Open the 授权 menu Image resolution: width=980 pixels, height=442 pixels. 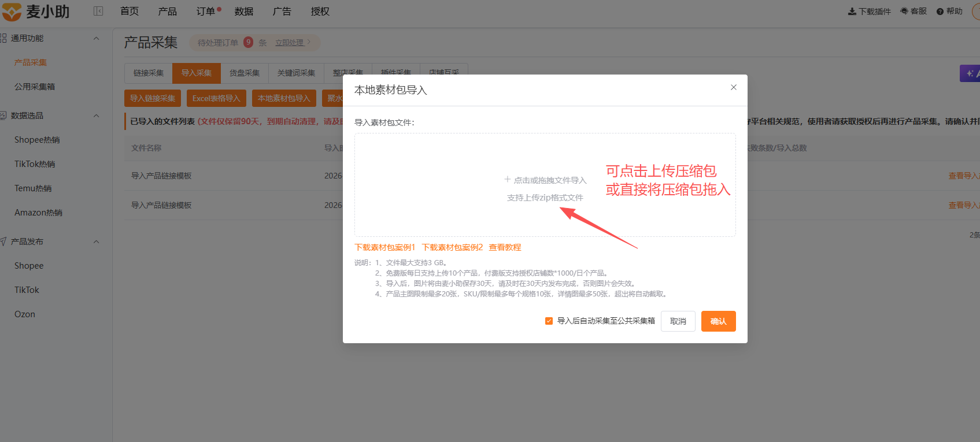pos(320,12)
